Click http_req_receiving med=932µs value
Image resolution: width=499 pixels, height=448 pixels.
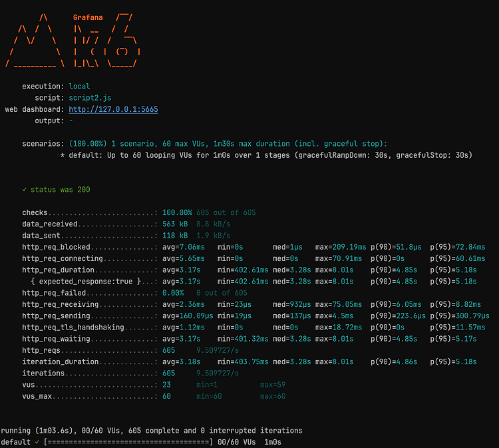292,304
